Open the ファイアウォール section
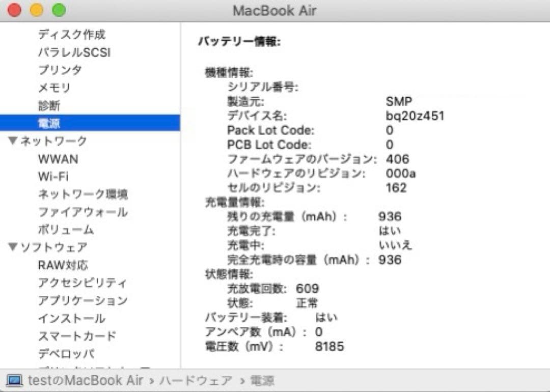This screenshot has height=392, width=550. coord(85,212)
